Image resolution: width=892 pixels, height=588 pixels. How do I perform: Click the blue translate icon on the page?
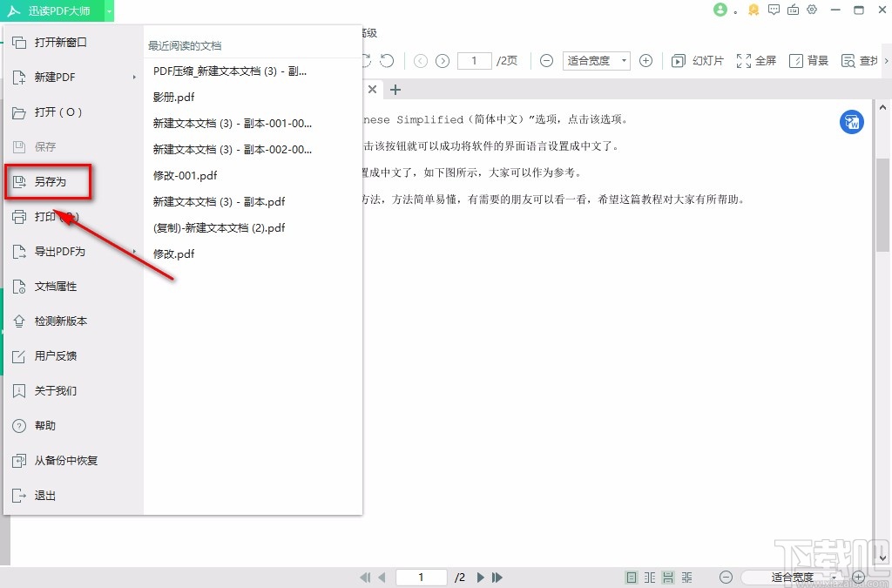pos(851,122)
